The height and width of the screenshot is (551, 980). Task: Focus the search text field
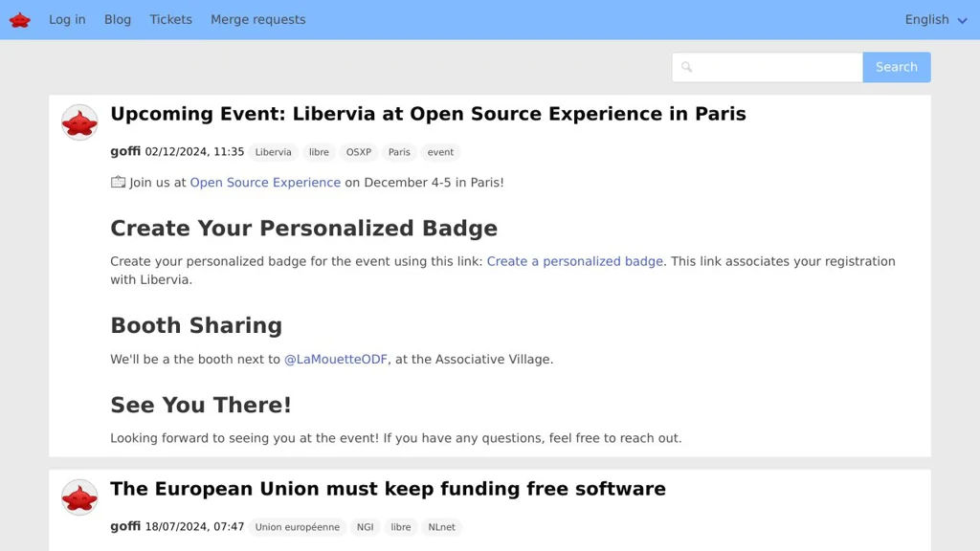coord(777,67)
